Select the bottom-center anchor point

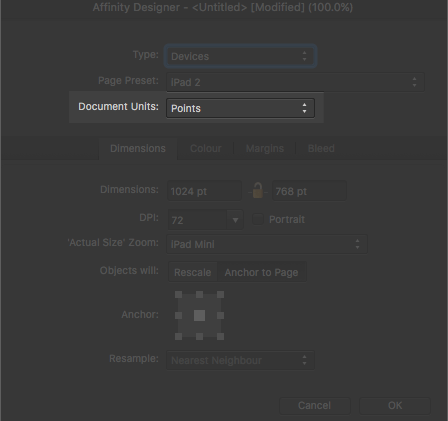point(199,336)
